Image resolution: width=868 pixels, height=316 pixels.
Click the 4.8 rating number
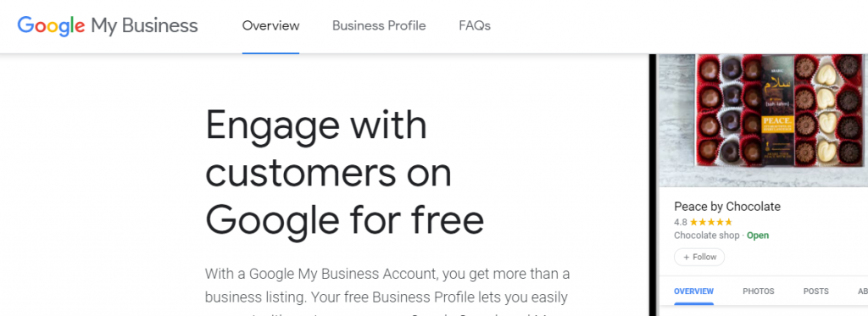click(681, 222)
